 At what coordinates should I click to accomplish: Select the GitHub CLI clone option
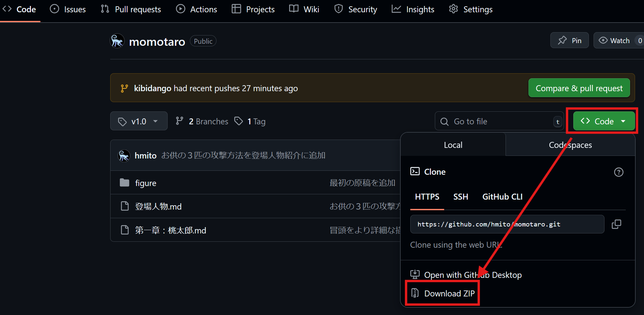(x=502, y=197)
